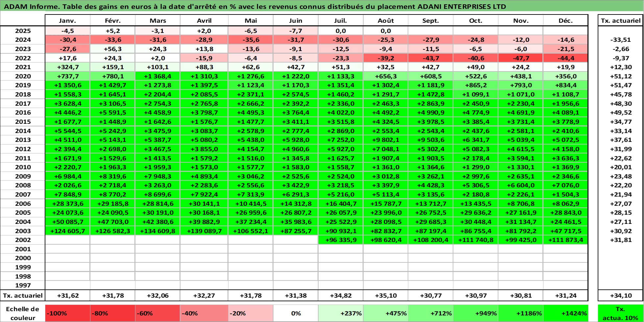Click cell value +8 319,6 in 2009 row
The height and width of the screenshot is (322, 644).
113,176
